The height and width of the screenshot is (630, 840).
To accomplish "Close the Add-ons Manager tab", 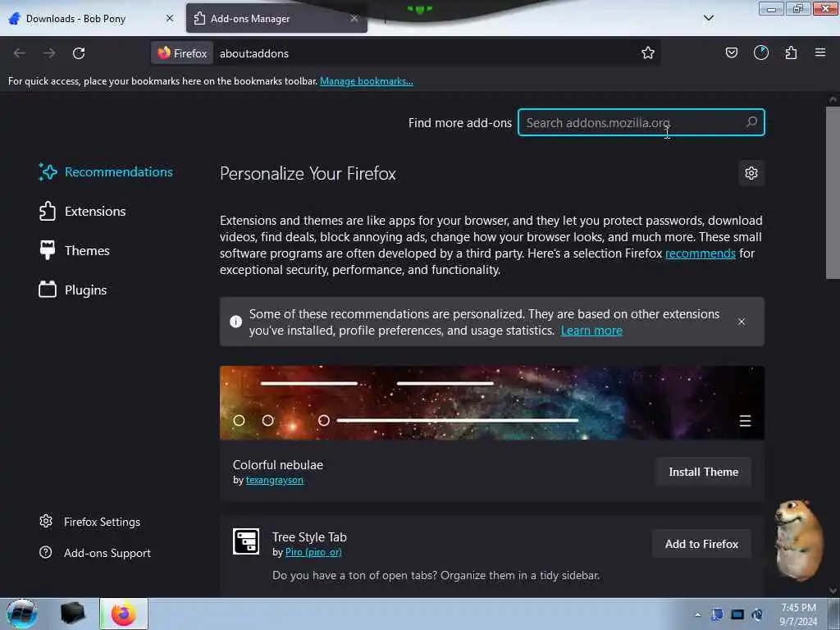I will pyautogui.click(x=354, y=18).
